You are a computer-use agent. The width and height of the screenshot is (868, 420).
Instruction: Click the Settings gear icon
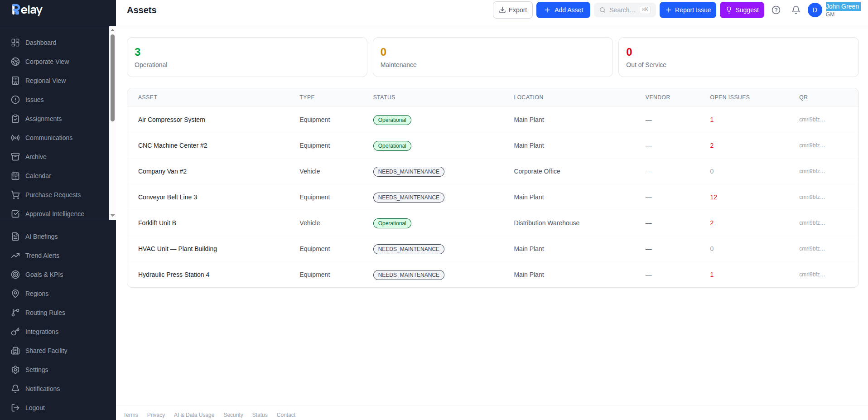tap(15, 370)
